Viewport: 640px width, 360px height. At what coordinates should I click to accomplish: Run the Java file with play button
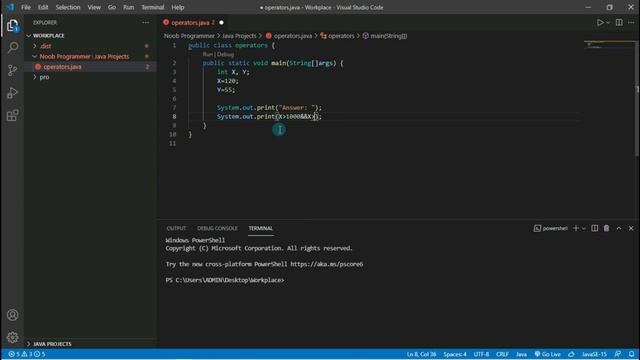(600, 22)
